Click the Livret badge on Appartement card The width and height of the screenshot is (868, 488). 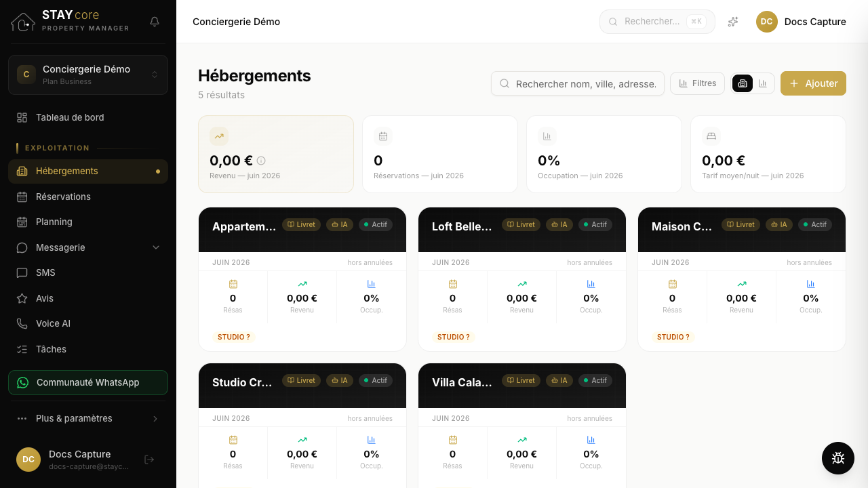[x=301, y=224]
